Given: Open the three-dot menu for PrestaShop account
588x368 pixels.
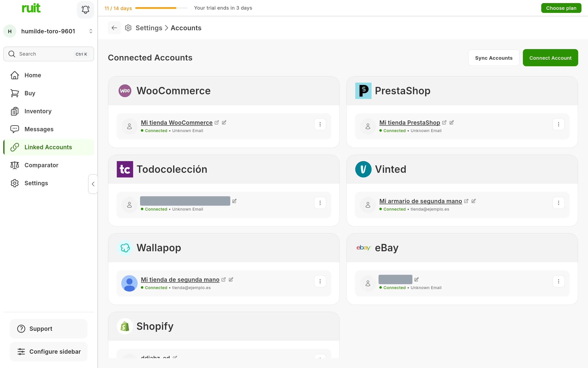Looking at the screenshot, I should click(x=558, y=124).
